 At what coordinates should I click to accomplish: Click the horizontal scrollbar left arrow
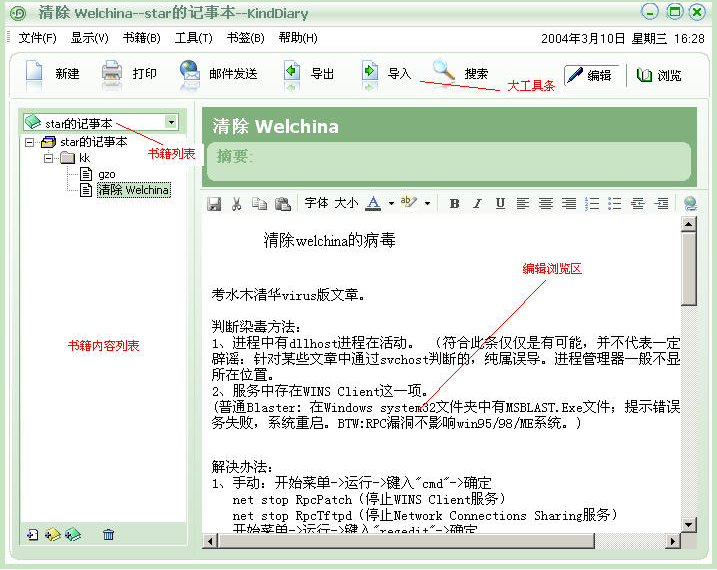coord(210,541)
